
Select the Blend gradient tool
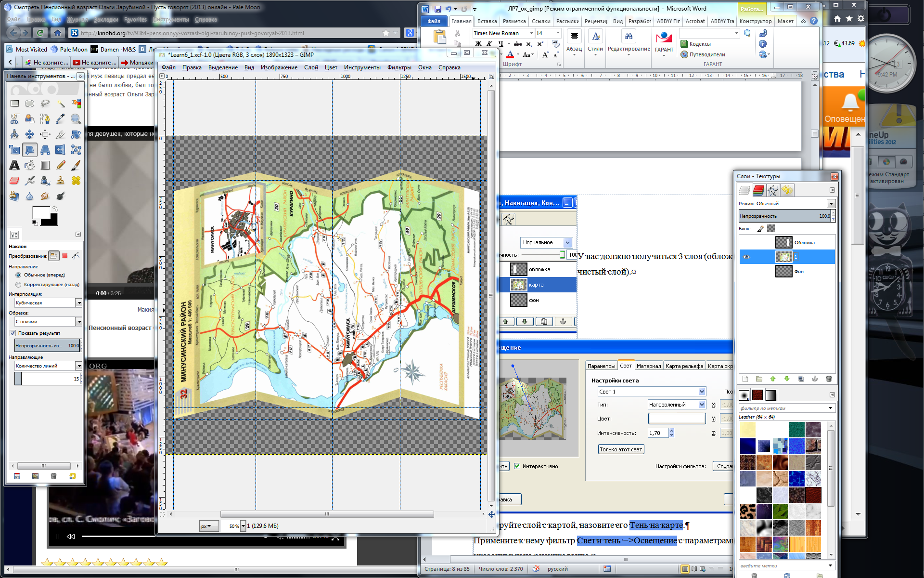point(45,165)
